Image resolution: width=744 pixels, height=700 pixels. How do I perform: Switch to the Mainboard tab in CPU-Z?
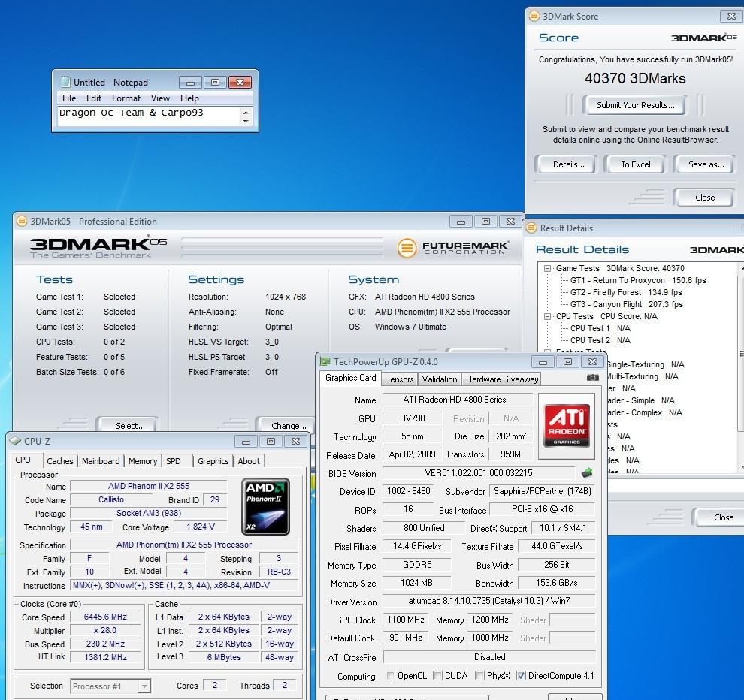(x=101, y=461)
